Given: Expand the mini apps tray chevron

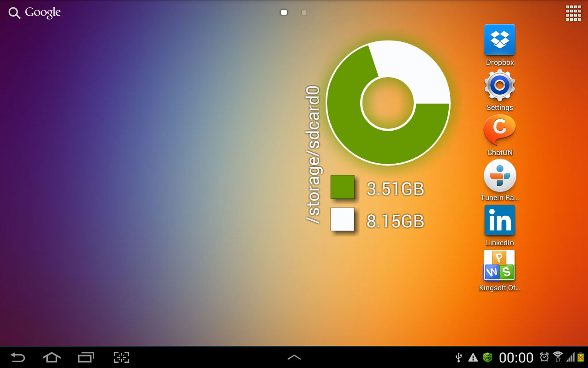Looking at the screenshot, I should pyautogui.click(x=294, y=357).
